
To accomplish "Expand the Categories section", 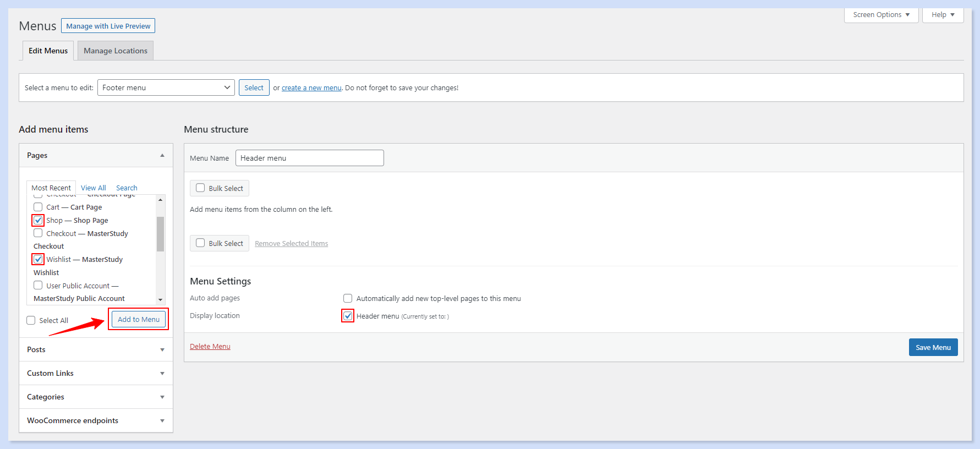I will pos(162,397).
